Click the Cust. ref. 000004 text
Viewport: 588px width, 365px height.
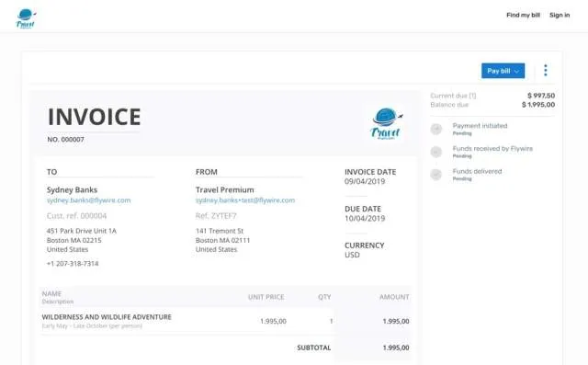(x=76, y=216)
